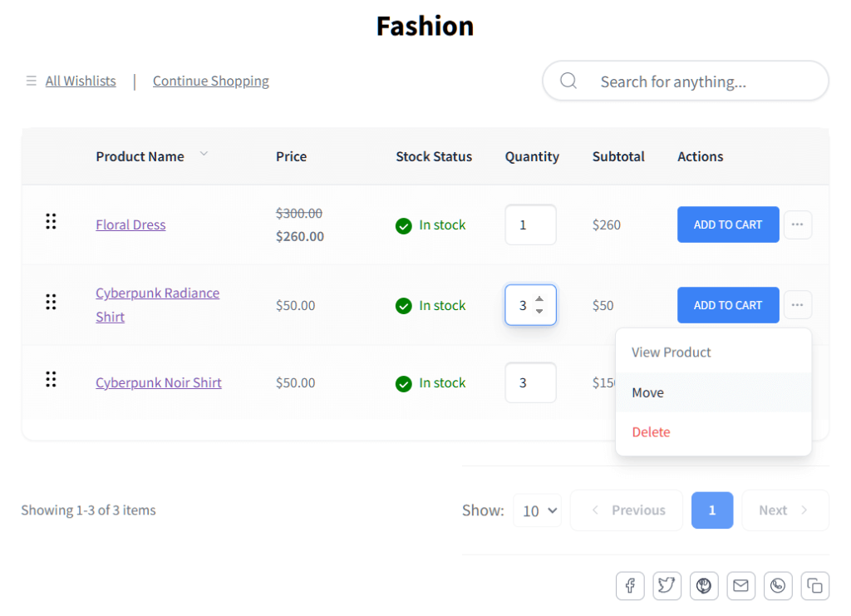Viewport: 851px width, 616px height.
Task: Grab the drag handle beside Floral Dress
Action: [x=51, y=221]
